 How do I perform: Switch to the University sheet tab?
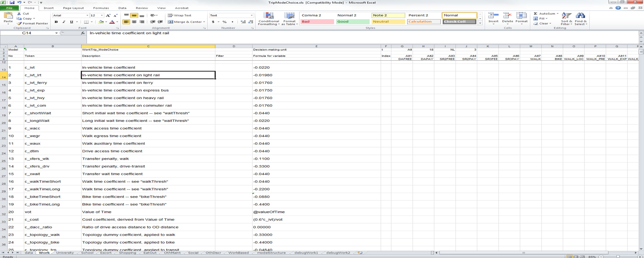click(x=65, y=252)
